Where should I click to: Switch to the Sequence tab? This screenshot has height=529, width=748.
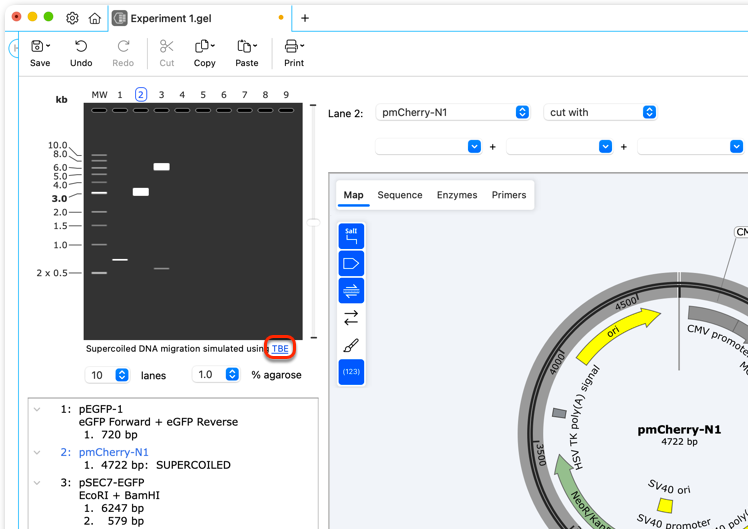coord(400,195)
